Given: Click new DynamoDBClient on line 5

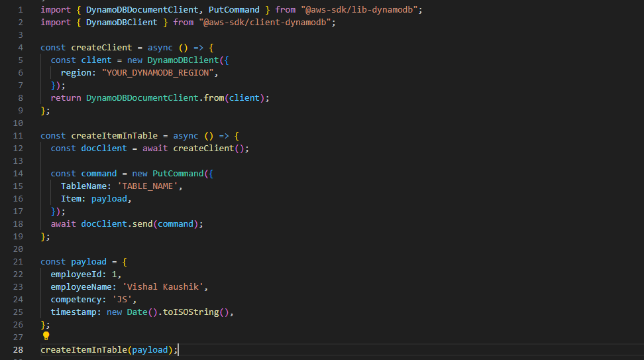Looking at the screenshot, I should pos(173,60).
